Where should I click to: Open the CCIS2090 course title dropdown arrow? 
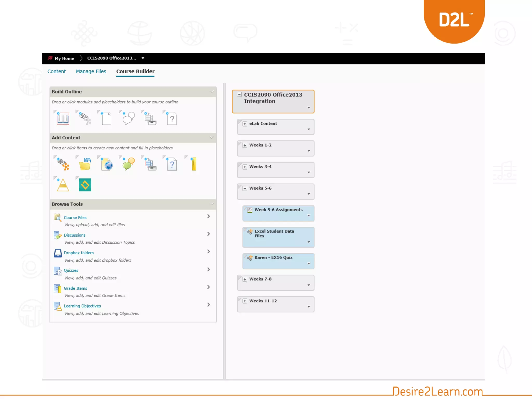point(309,108)
